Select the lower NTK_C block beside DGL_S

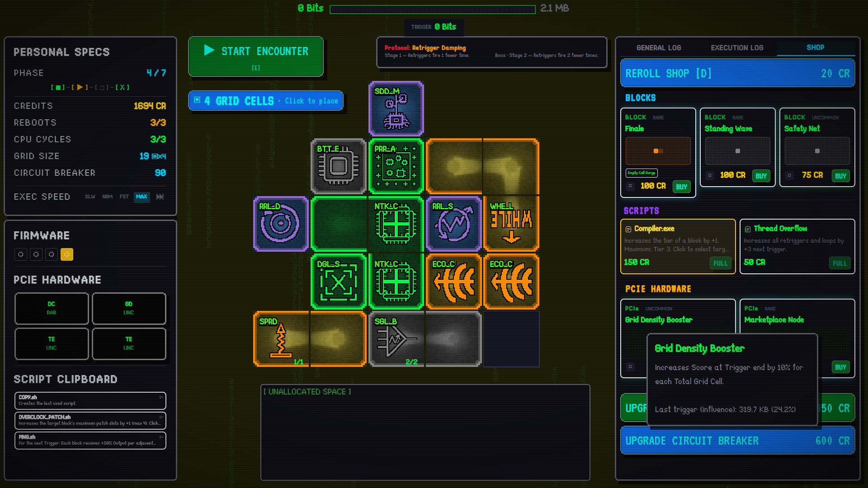tap(396, 282)
